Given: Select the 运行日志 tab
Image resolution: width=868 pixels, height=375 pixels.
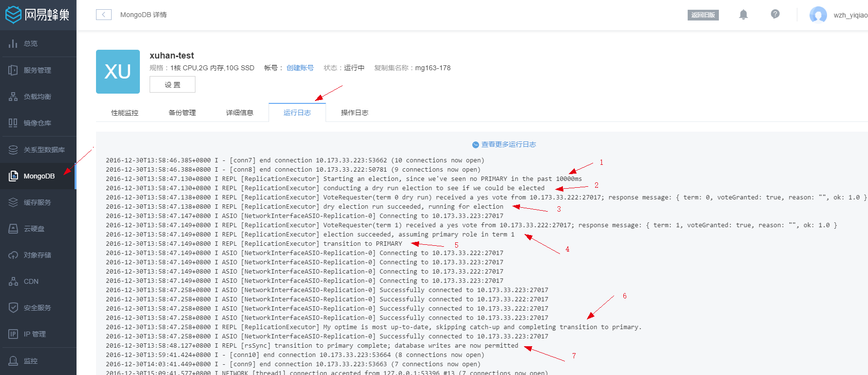Looking at the screenshot, I should pos(297,113).
